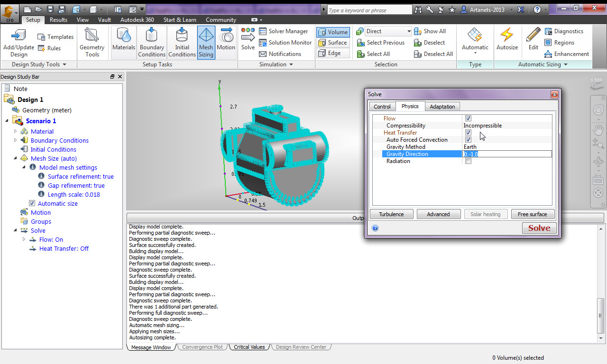Open the Adaptation tab in Solve dialog
Viewport: 607px width, 364px height.
[442, 107]
